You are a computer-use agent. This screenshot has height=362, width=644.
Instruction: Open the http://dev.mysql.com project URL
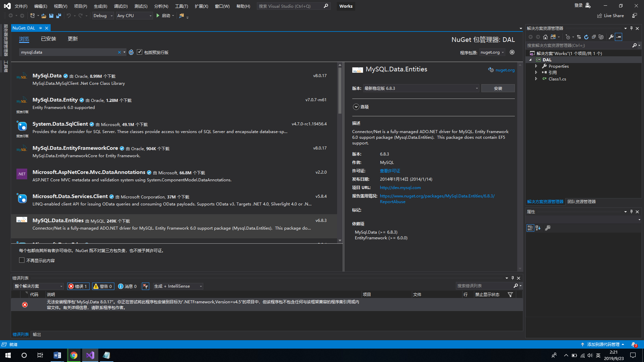(x=400, y=188)
